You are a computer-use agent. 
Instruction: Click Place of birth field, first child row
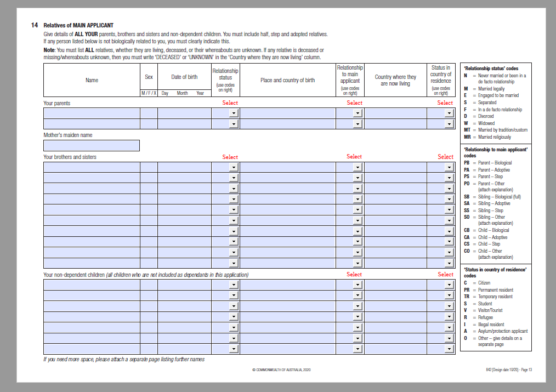(287, 285)
